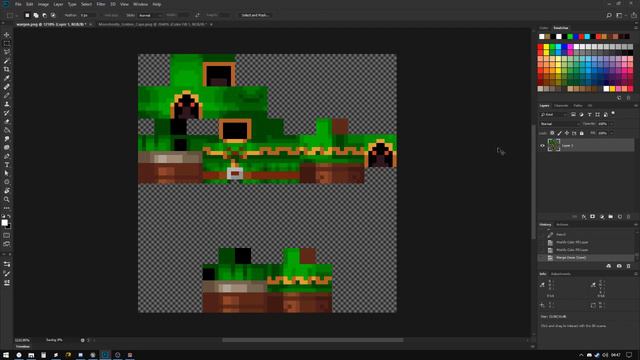Choose Subtract from selection mode
640x360 pixels.
44,15
